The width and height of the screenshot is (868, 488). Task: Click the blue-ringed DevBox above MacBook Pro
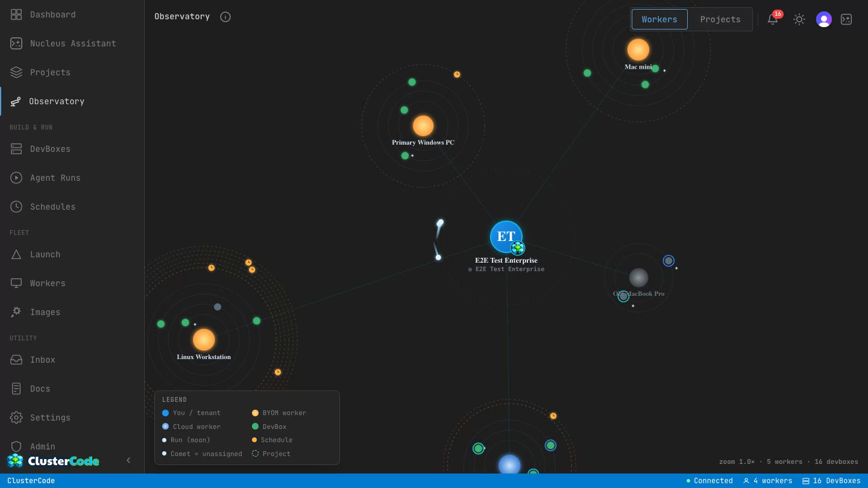[x=668, y=261]
